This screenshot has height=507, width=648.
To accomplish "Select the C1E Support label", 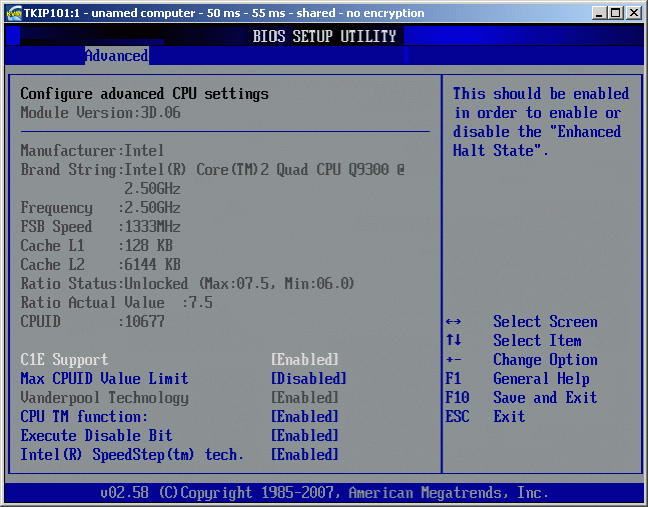I will tap(64, 359).
